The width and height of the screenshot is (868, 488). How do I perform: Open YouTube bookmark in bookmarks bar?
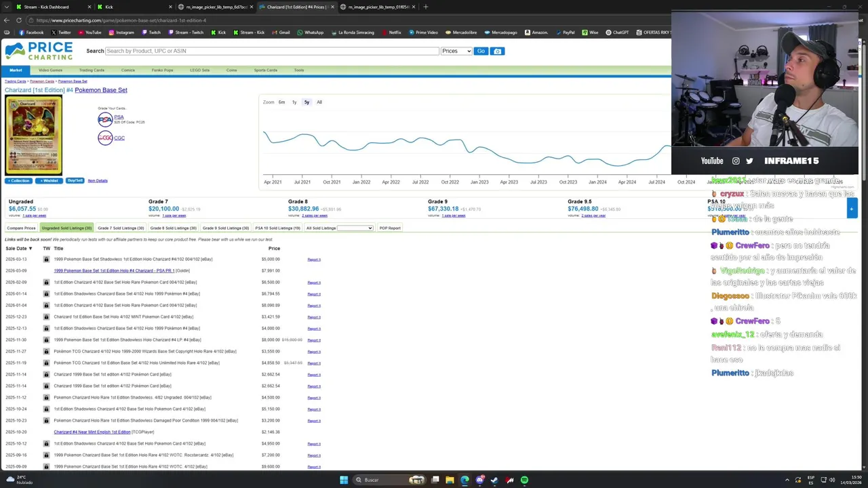(90, 33)
